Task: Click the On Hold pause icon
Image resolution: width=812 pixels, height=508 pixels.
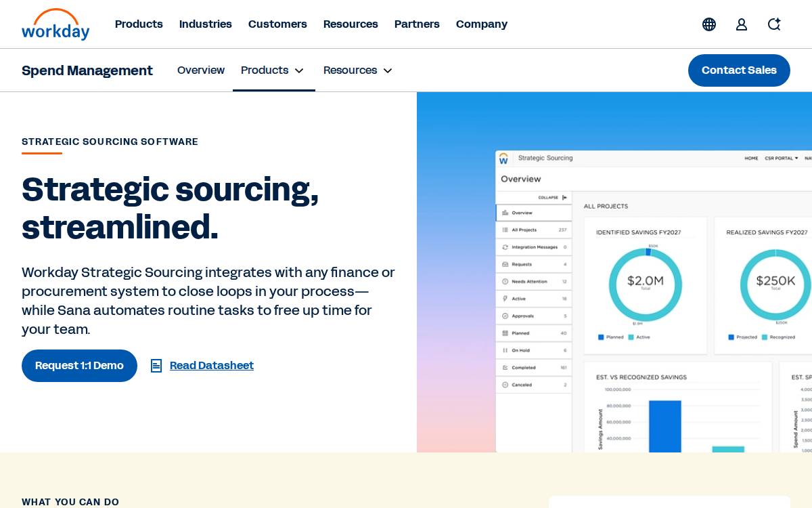Action: [x=505, y=350]
